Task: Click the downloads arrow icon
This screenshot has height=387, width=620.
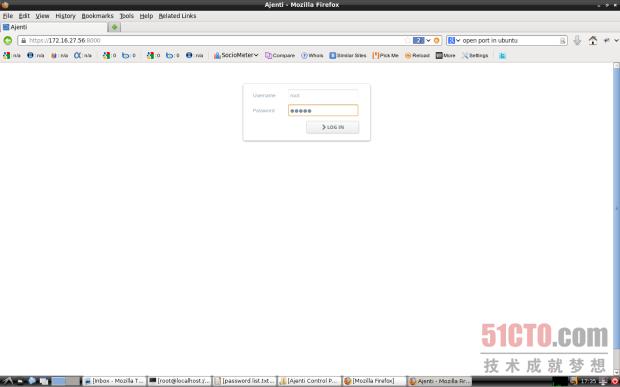Action: click(577, 40)
